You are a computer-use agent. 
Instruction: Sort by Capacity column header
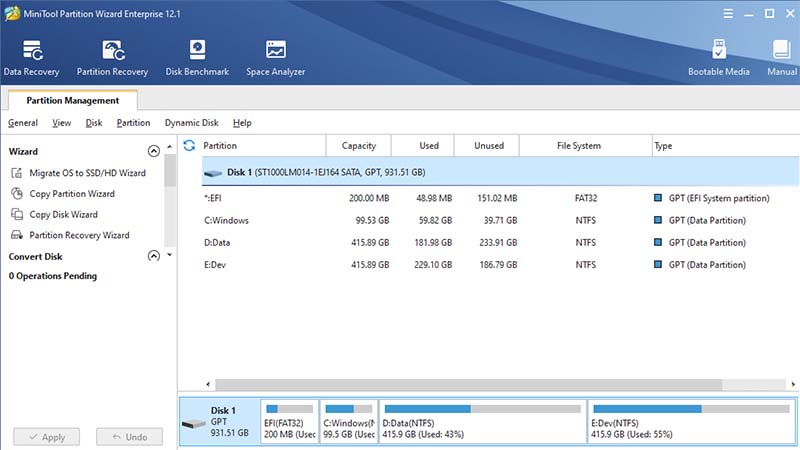(359, 145)
